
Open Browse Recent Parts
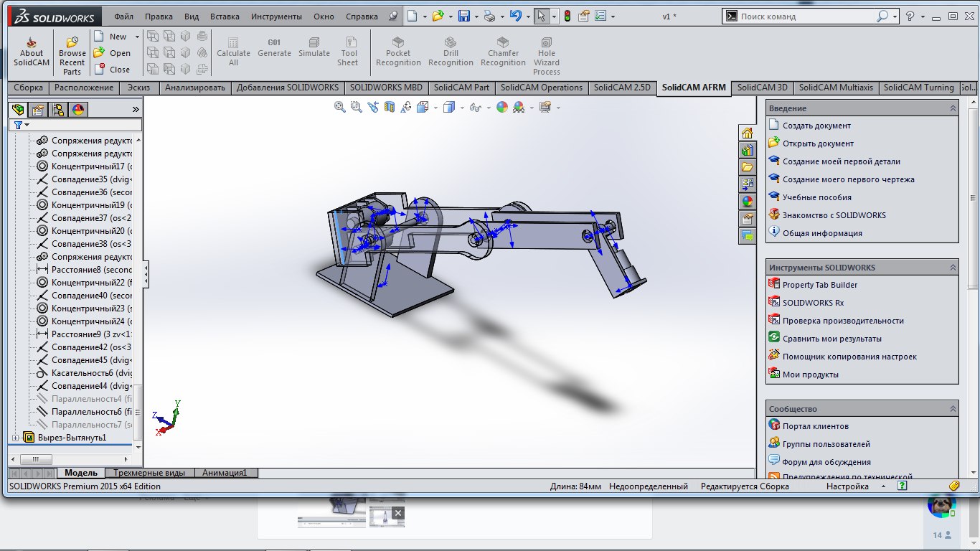click(x=72, y=56)
